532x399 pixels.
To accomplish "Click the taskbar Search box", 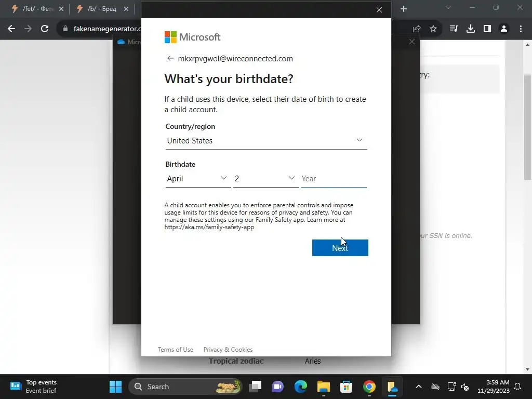I will click(185, 387).
